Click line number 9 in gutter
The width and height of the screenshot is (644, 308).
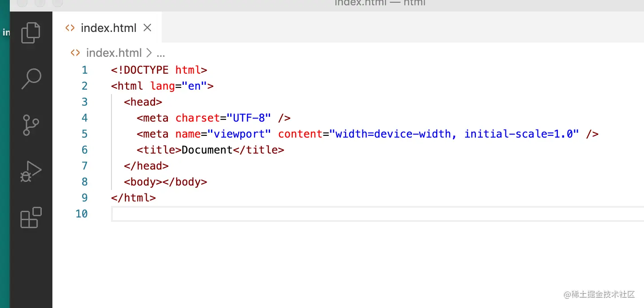pyautogui.click(x=85, y=198)
